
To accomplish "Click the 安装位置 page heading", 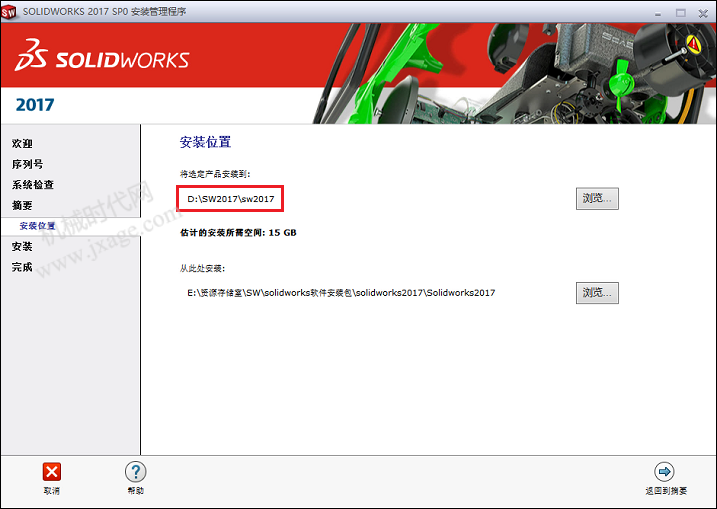I will coord(205,142).
